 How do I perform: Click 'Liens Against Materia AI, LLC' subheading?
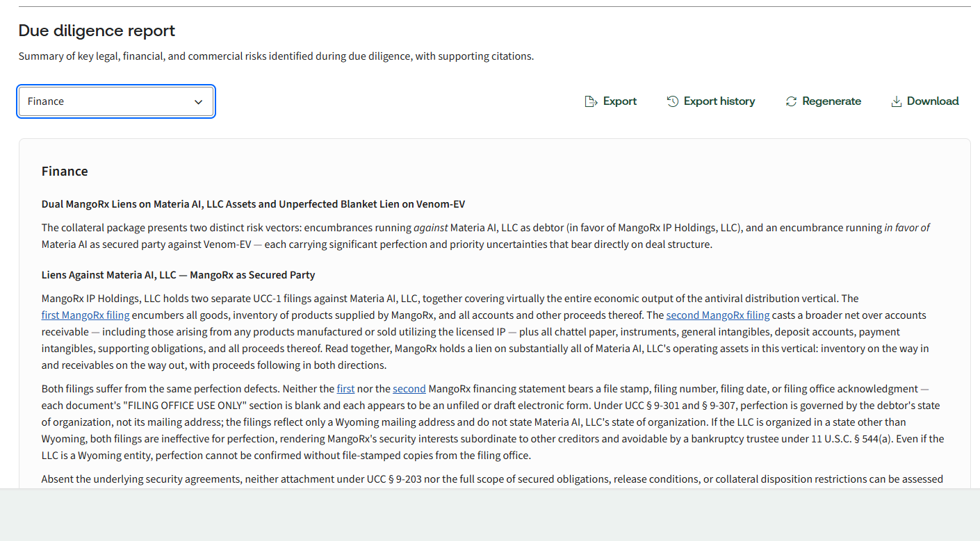(x=178, y=275)
